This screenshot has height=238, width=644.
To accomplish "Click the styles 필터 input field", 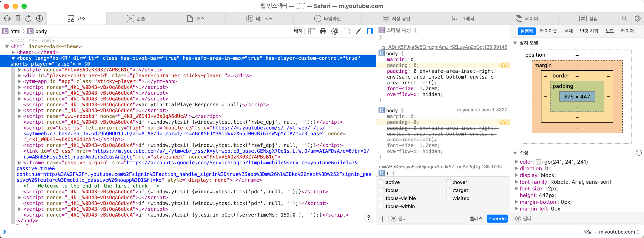I will pos(427,219).
